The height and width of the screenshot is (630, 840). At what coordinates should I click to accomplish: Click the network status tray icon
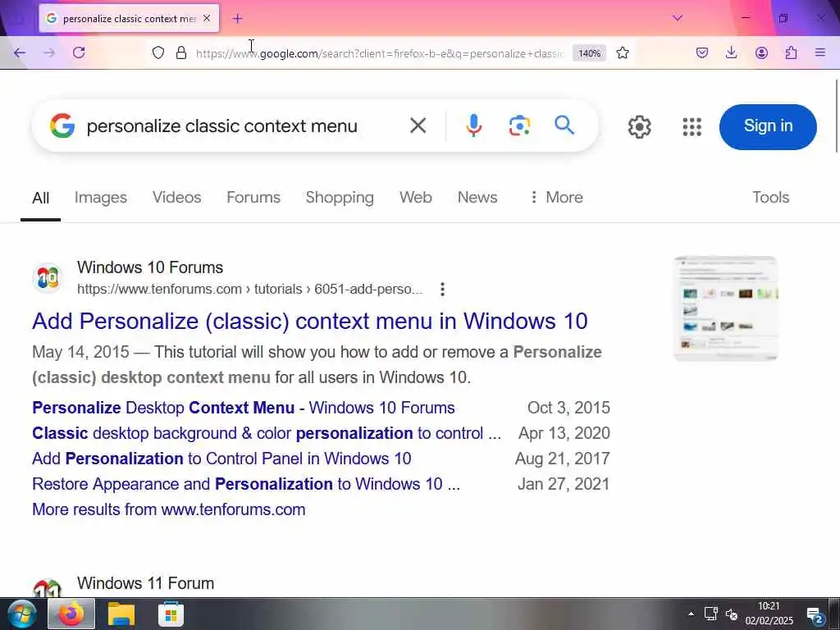tap(711, 614)
